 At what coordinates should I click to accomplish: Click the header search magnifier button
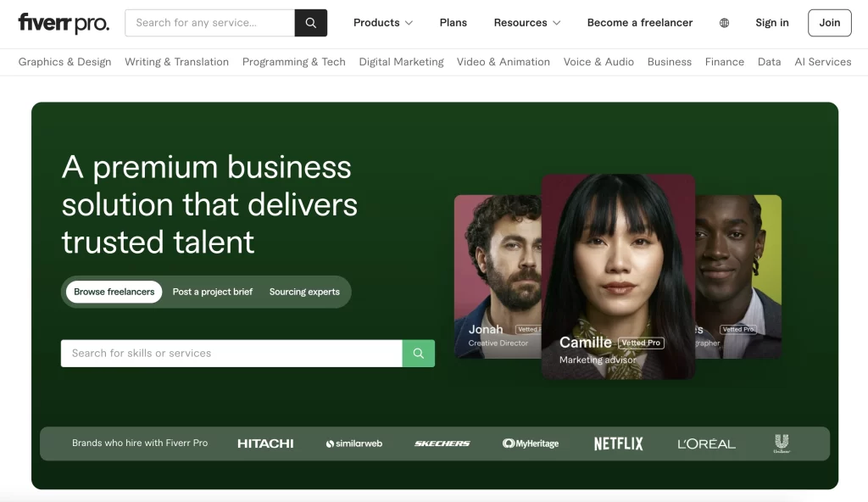311,23
